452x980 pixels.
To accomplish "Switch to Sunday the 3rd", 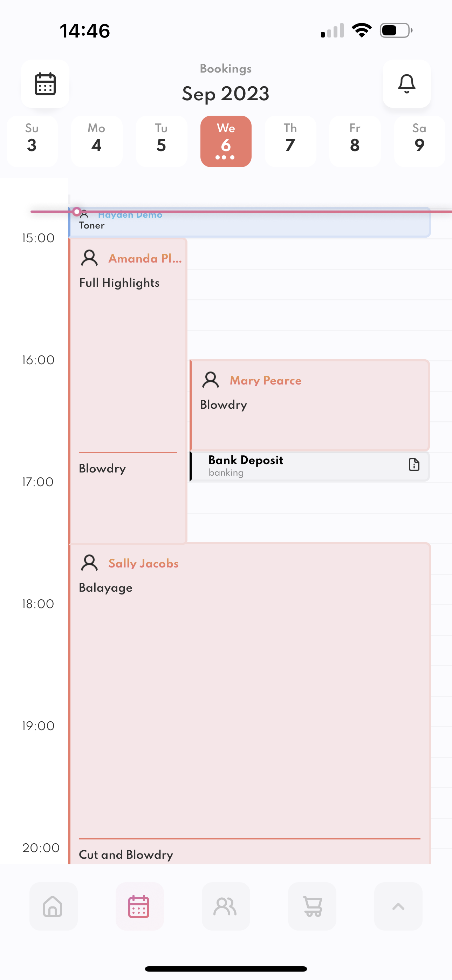I will pos(32,141).
